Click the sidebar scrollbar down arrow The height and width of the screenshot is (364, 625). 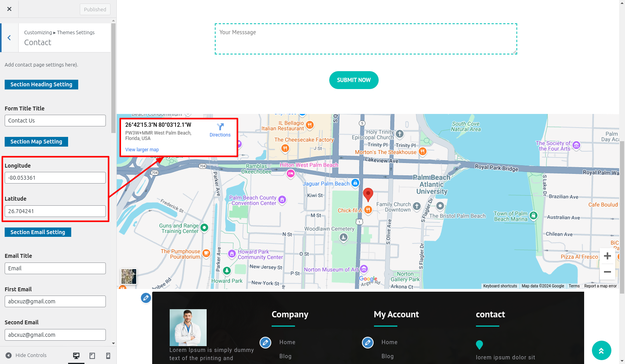[113, 343]
